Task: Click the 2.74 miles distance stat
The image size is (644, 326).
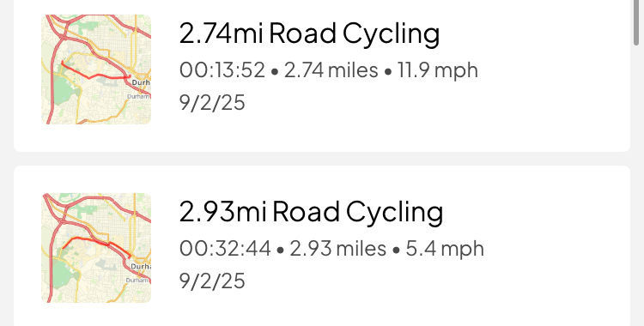Action: click(x=331, y=70)
